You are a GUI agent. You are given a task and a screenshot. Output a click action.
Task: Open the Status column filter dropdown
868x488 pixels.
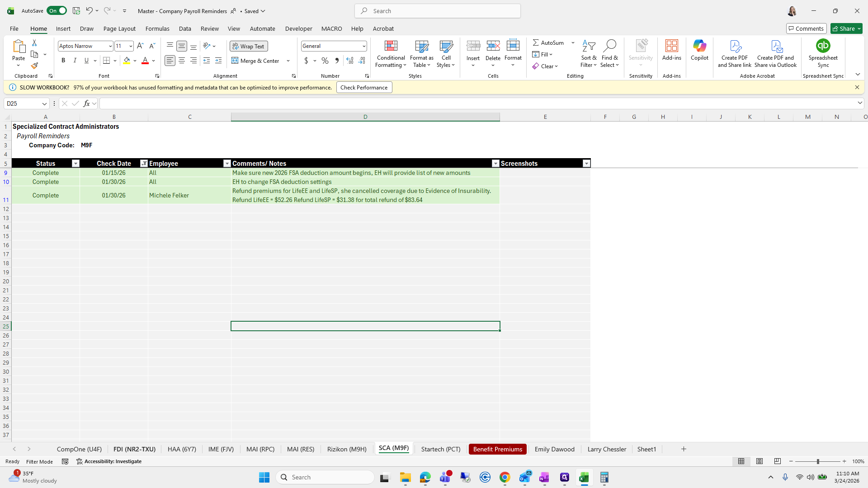[x=75, y=164]
